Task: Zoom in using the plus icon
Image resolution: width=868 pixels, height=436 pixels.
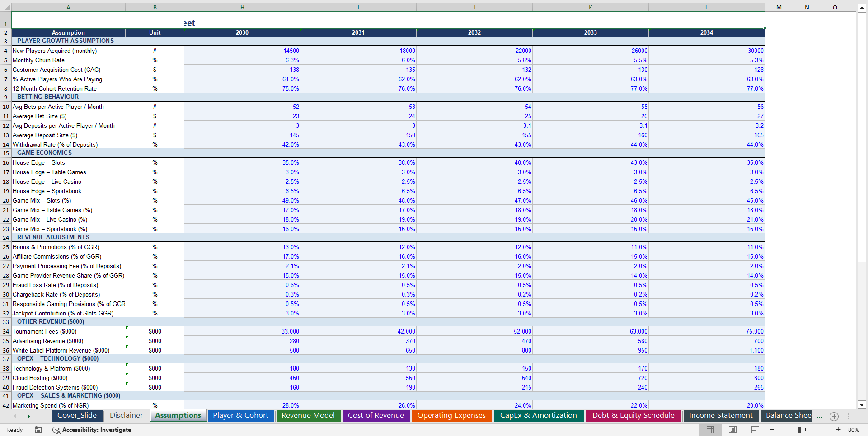Action: click(839, 429)
